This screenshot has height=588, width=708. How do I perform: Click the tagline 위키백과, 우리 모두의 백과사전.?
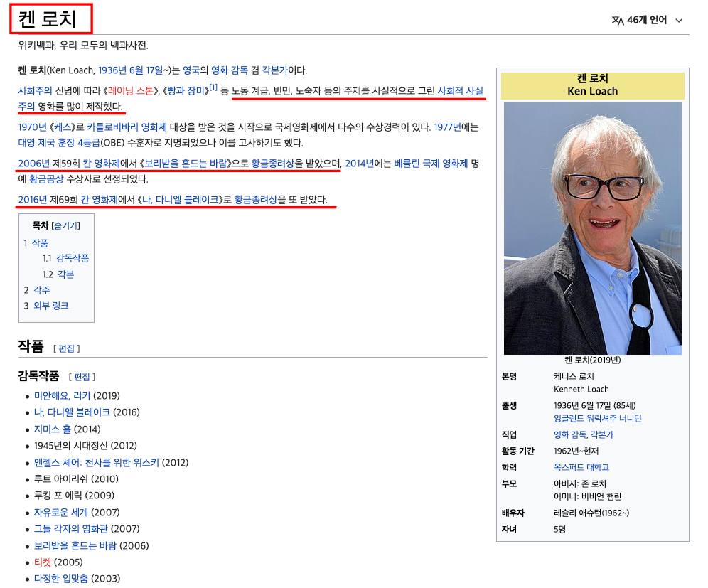click(x=83, y=45)
